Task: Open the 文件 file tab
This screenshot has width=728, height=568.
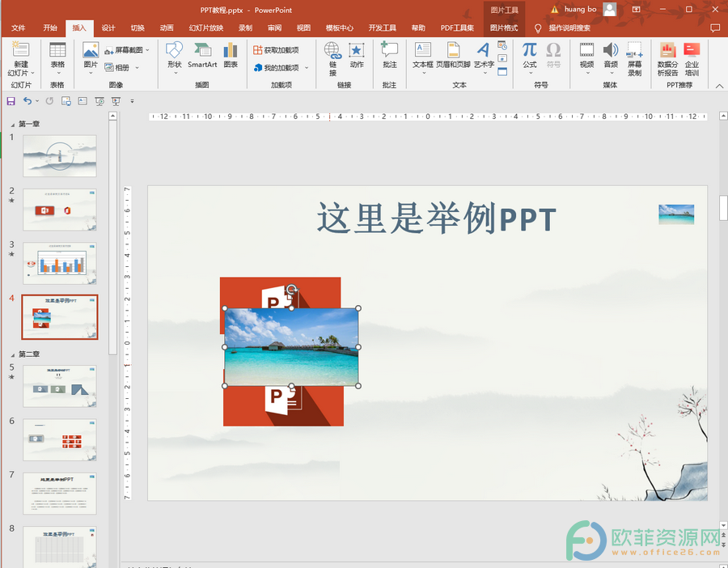Action: [x=18, y=28]
